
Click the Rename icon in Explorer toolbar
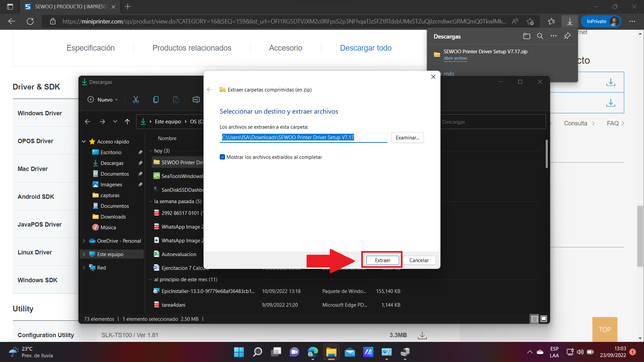click(x=196, y=100)
